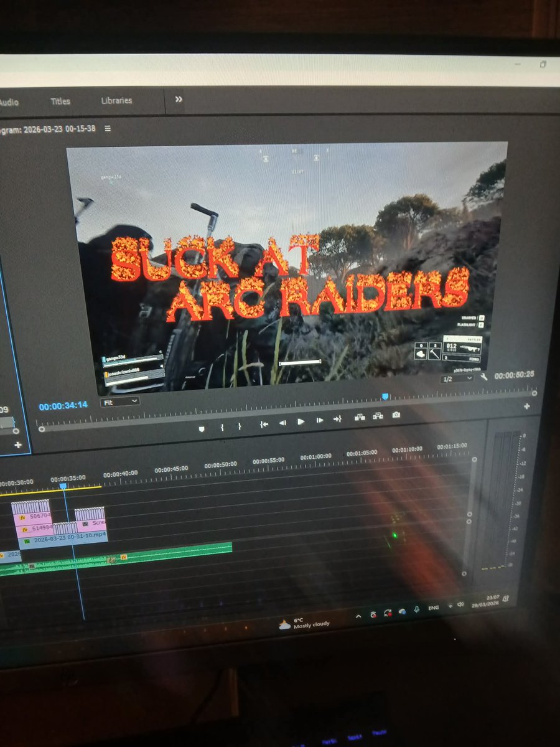
Task: Click the timeline vertical zoom bottom handle
Action: (465, 573)
